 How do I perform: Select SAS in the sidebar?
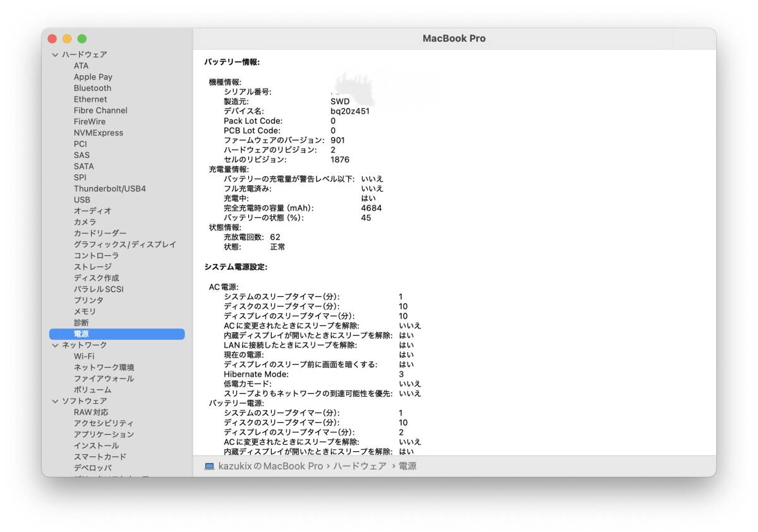coord(81,155)
